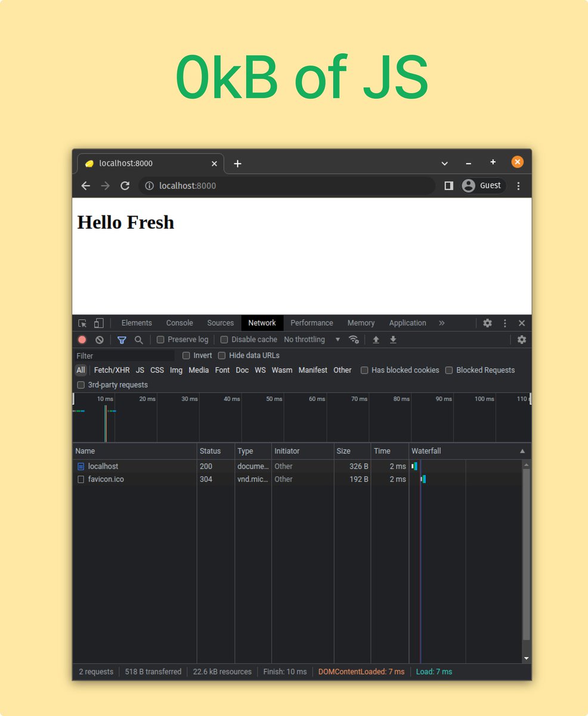Stop recording network log

click(82, 340)
